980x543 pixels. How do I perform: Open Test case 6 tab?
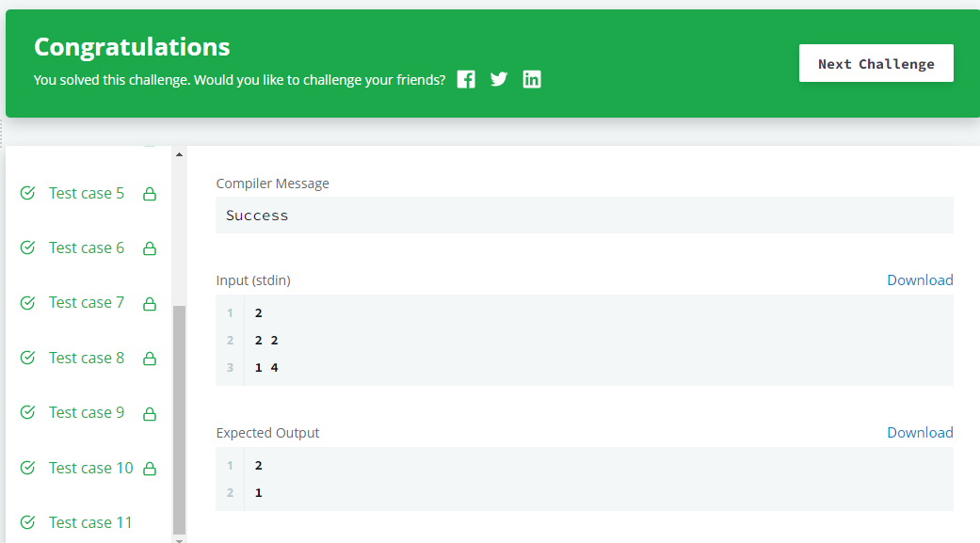(x=87, y=248)
